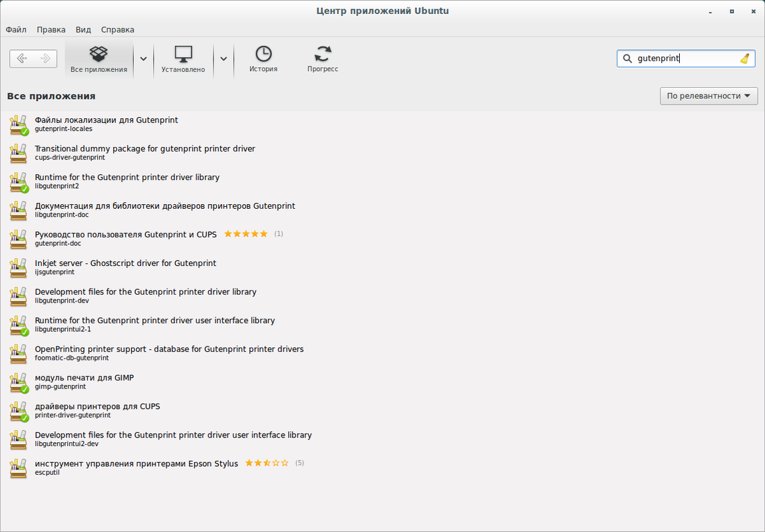
Task: Select Development files for Gutenprint printer driver library
Action: coord(382,297)
